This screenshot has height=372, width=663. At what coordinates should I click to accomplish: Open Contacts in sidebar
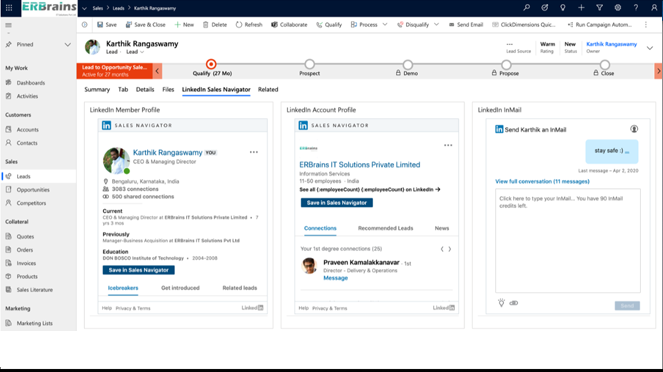(x=27, y=143)
